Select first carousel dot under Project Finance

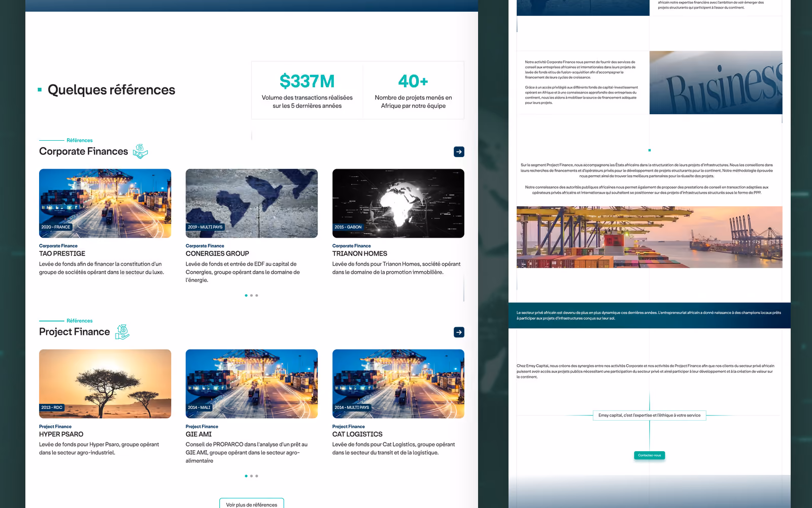(x=246, y=476)
